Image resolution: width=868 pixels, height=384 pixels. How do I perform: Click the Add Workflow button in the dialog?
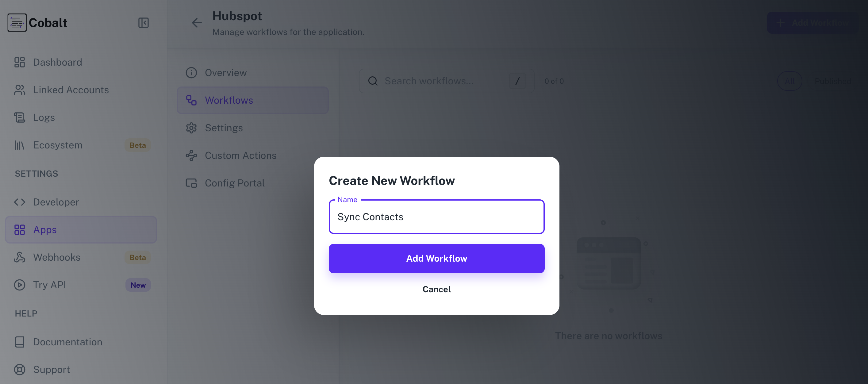[436, 258]
